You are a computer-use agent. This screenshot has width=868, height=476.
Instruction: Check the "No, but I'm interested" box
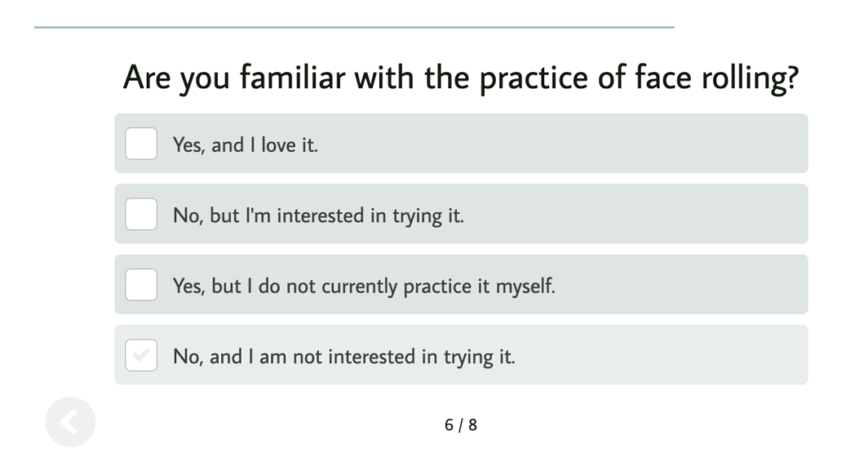coord(142,214)
